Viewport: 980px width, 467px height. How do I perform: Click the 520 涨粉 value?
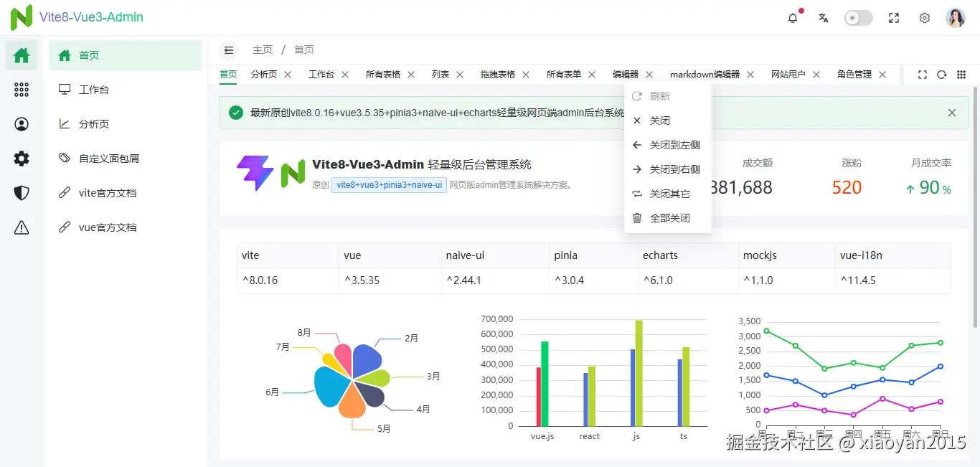(x=847, y=188)
